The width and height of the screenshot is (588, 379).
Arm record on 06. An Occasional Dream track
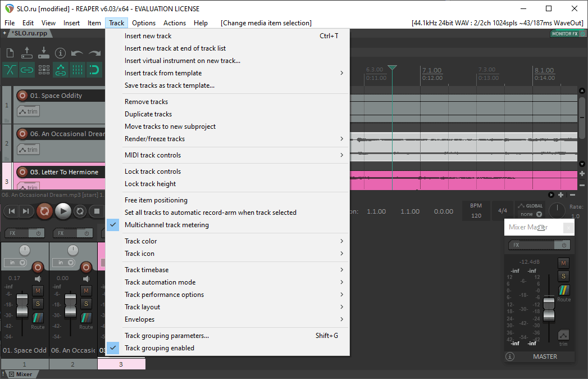pyautogui.click(x=22, y=134)
